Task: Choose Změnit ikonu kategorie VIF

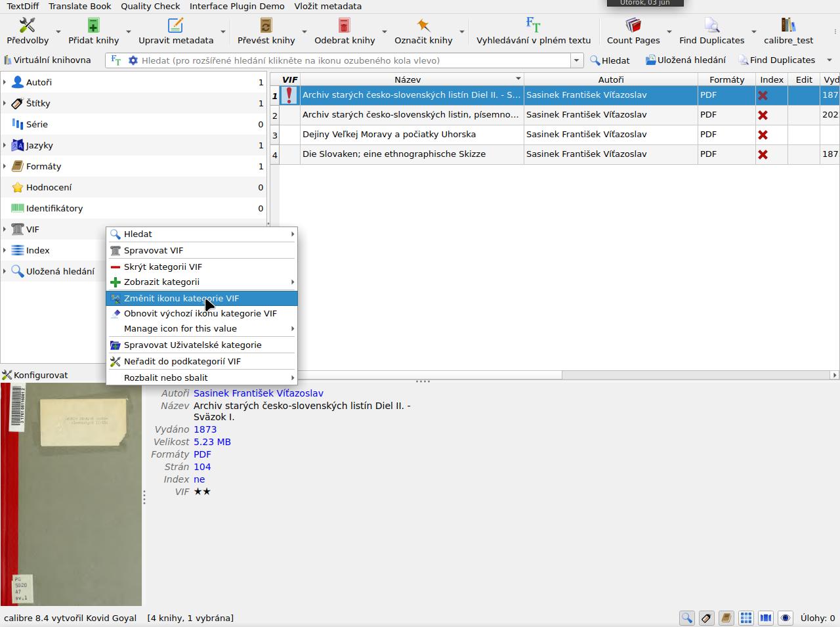Action: pyautogui.click(x=201, y=298)
